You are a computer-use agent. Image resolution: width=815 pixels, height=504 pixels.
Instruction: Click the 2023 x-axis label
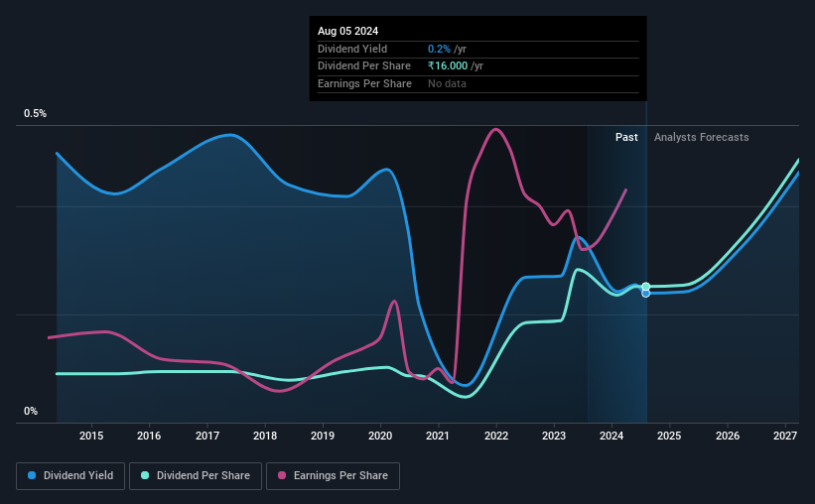(554, 436)
